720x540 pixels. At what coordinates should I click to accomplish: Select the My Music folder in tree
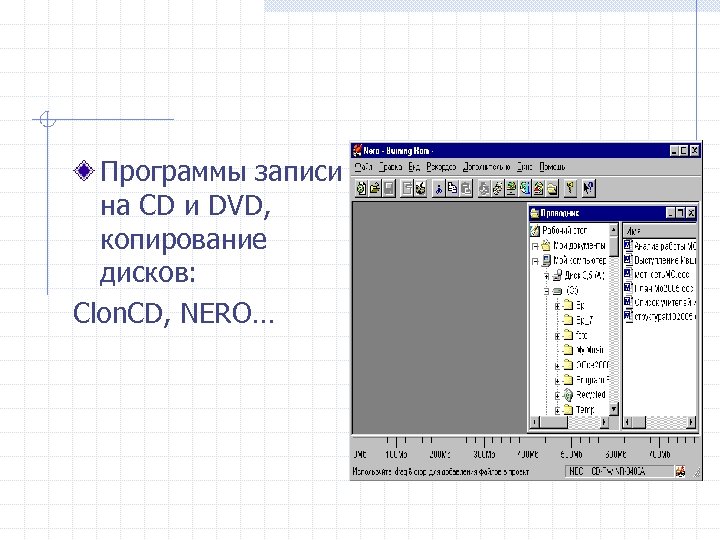590,350
